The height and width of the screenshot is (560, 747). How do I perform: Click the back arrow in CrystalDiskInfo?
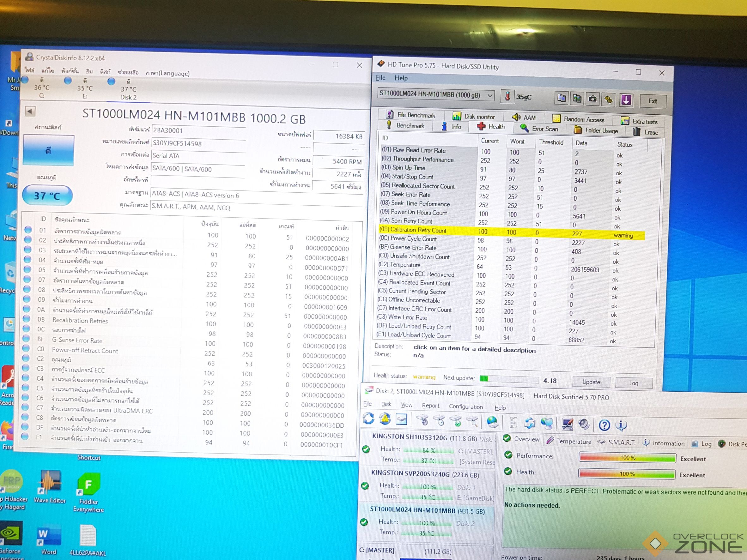pos(30,111)
